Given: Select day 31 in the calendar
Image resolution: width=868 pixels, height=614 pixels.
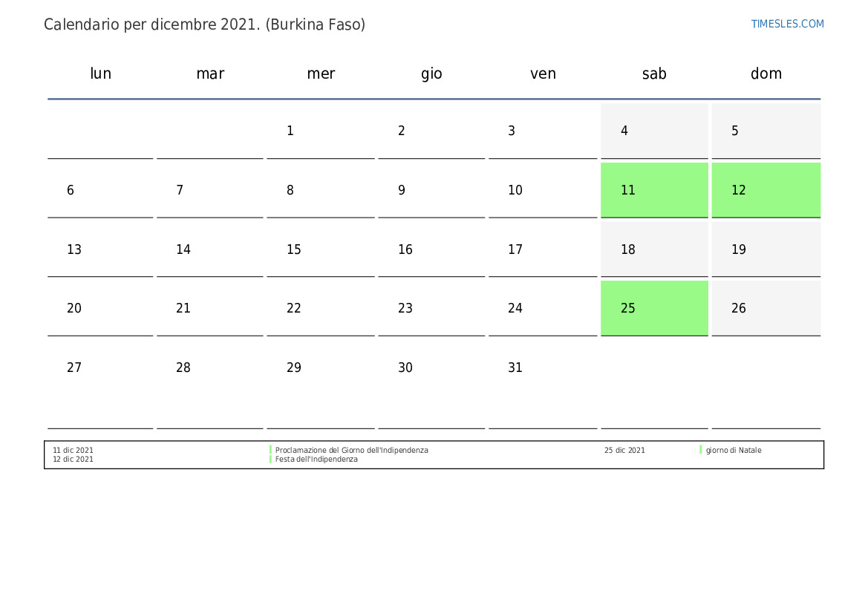Looking at the screenshot, I should [515, 368].
